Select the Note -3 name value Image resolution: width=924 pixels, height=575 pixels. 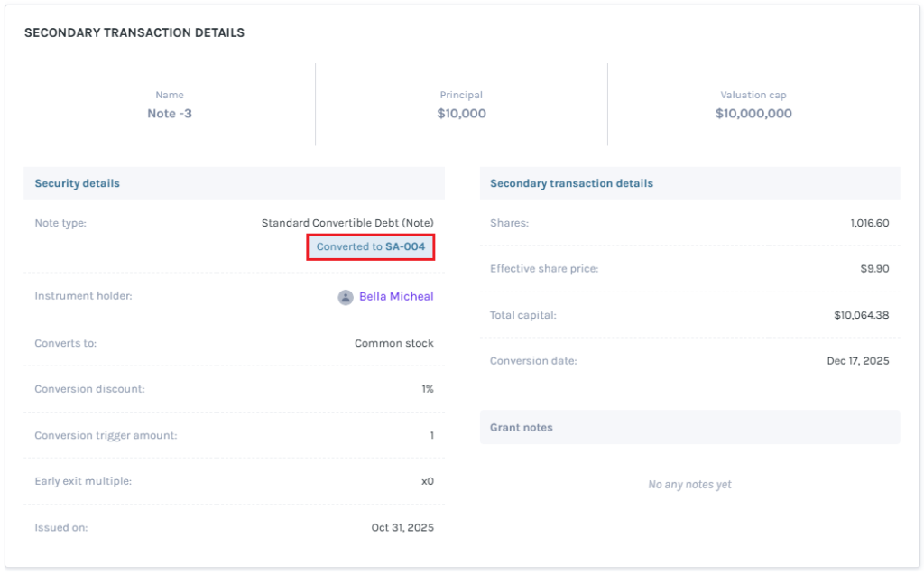(170, 113)
